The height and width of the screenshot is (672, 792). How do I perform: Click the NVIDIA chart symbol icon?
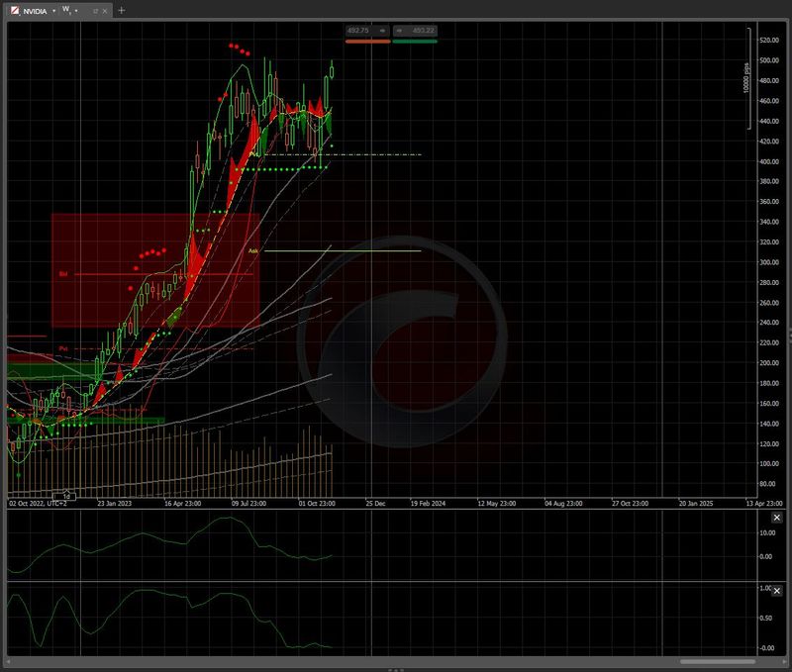point(13,10)
